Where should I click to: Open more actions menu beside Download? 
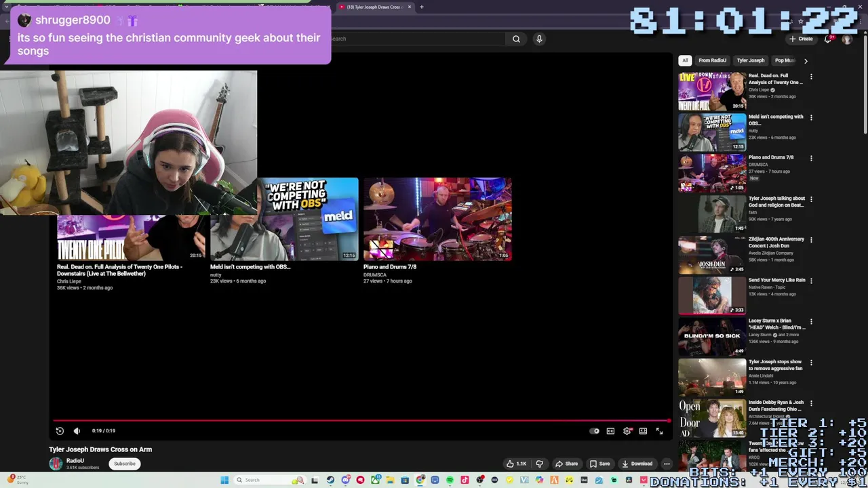point(667,464)
